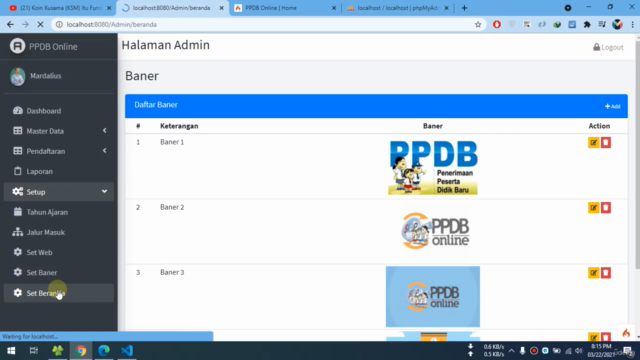Image resolution: width=640 pixels, height=360 pixels.
Task: Click the page vertical scrollbar
Action: [x=637, y=155]
